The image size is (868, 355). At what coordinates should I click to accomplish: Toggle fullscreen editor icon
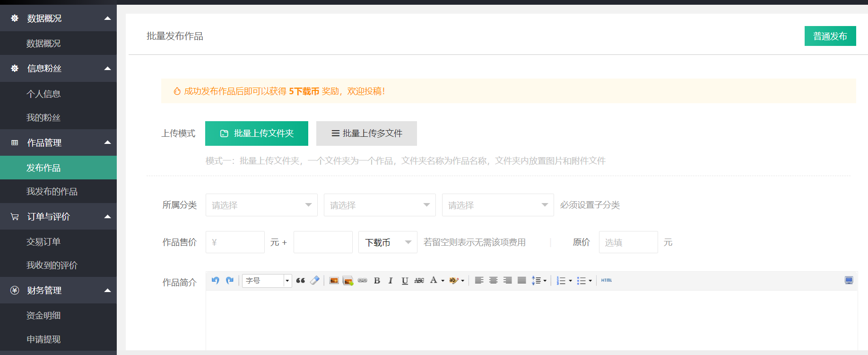click(x=849, y=280)
